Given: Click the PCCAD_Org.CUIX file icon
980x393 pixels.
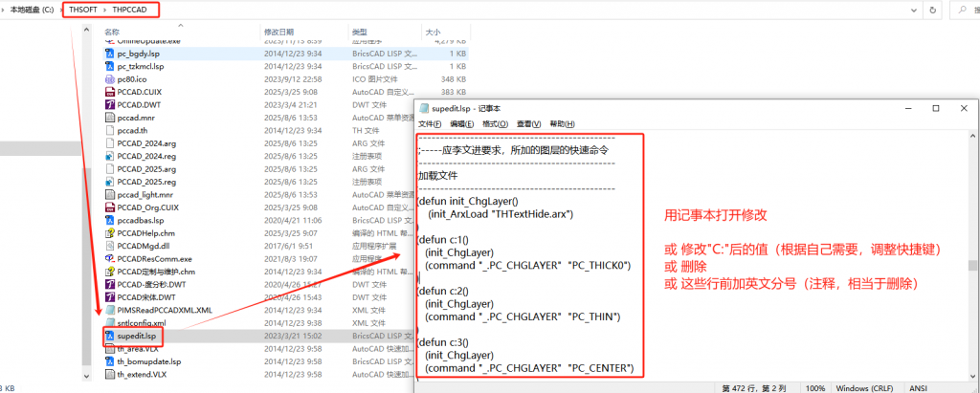Looking at the screenshot, I should tap(110, 207).
